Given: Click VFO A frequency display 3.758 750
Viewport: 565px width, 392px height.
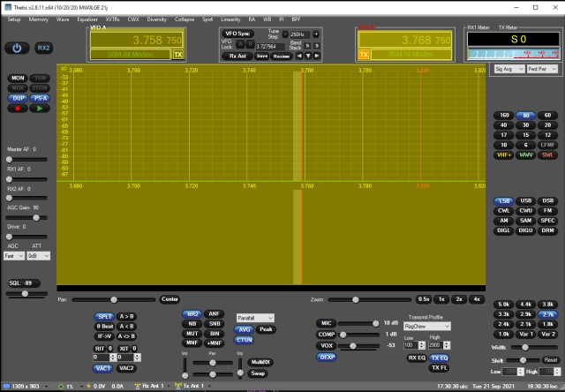Looking at the screenshot, I should tap(137, 40).
